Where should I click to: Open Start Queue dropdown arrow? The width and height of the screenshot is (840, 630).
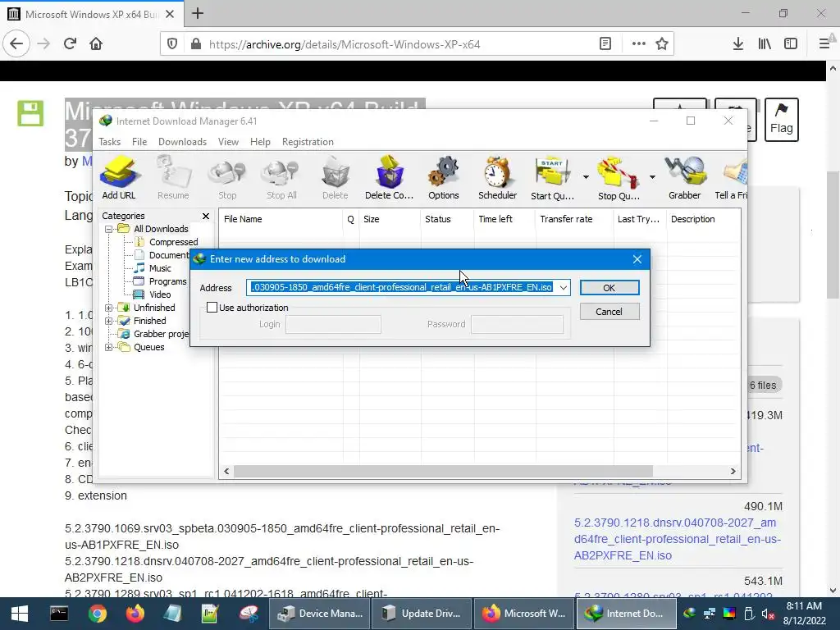point(586,177)
